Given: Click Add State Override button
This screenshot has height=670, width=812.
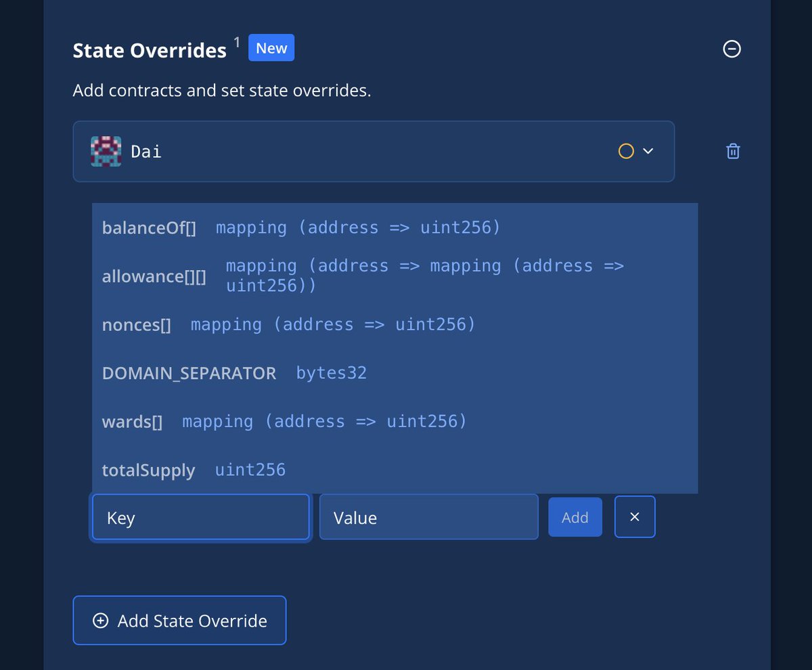Looking at the screenshot, I should click(179, 621).
